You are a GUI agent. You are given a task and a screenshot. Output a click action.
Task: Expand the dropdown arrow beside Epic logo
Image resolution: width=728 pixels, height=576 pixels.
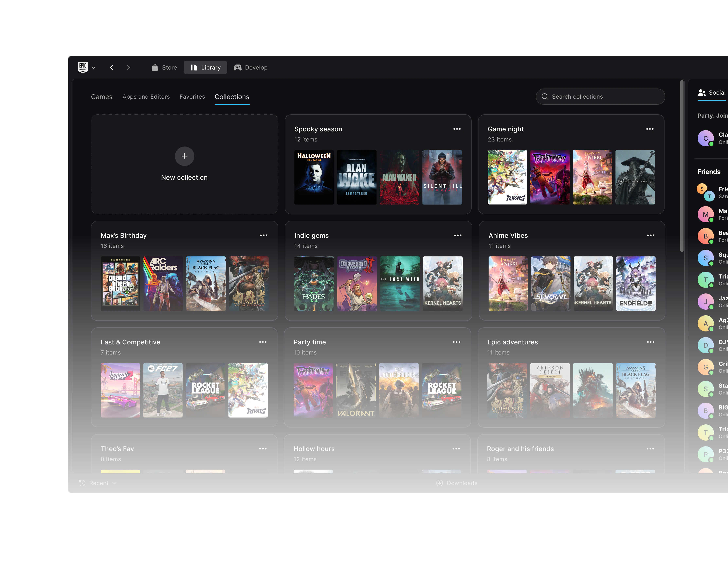tap(93, 68)
